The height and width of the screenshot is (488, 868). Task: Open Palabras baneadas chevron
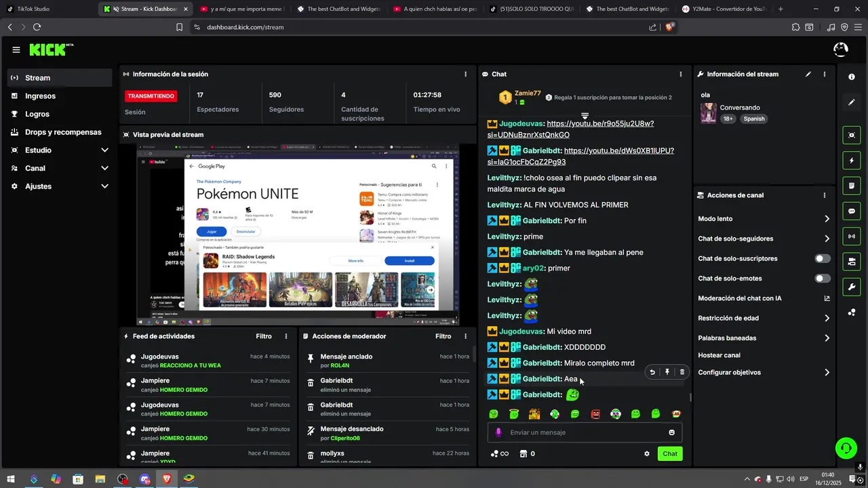827,338
